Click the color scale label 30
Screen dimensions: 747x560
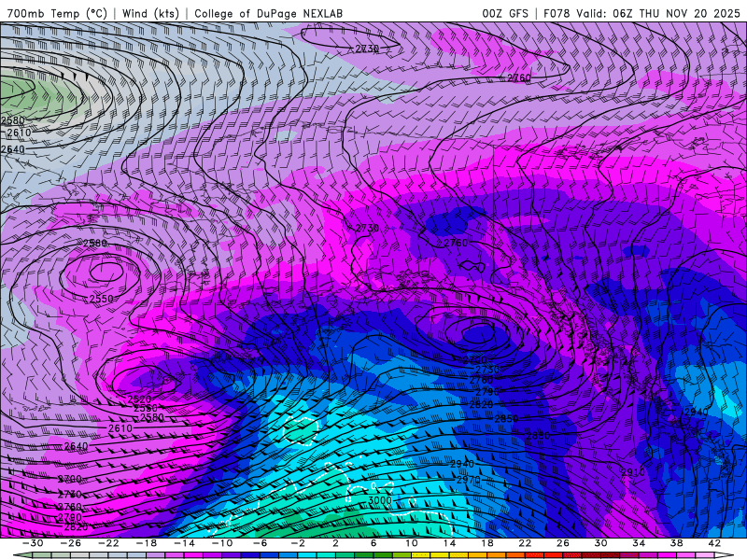(600, 543)
